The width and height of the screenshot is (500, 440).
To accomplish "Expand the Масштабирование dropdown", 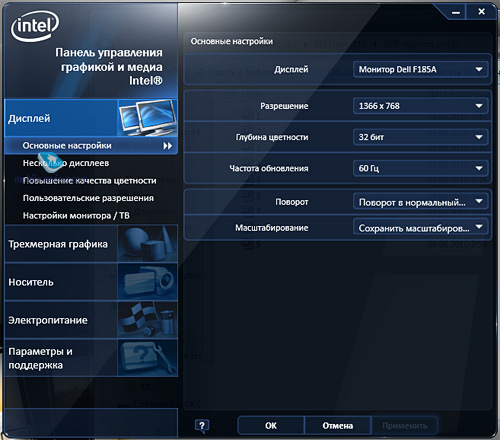I will click(x=421, y=228).
